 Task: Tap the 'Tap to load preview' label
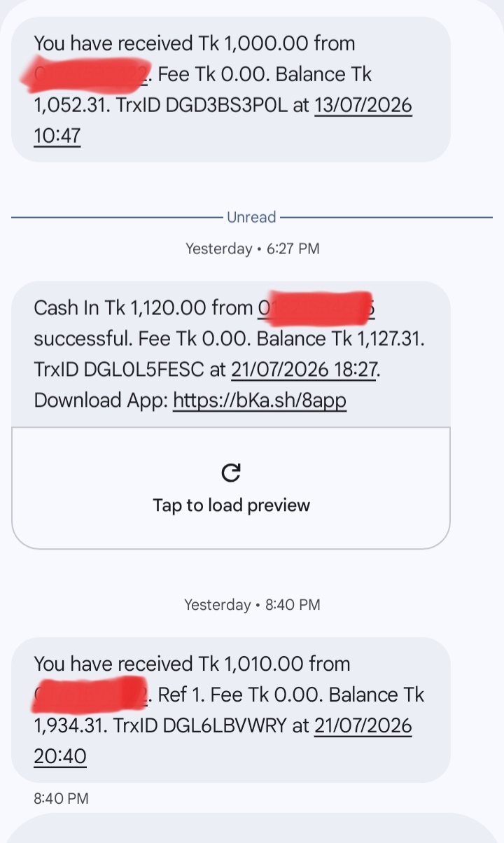point(231,506)
